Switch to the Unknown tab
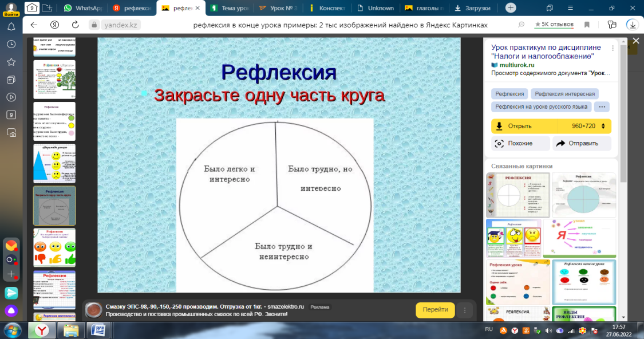Screen dimensions: 644x339 pyautogui.click(x=376, y=8)
